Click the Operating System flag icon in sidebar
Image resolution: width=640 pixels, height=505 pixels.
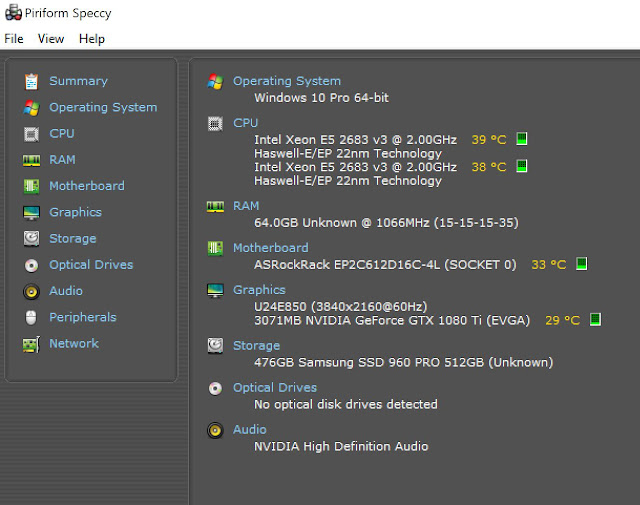[x=31, y=108]
